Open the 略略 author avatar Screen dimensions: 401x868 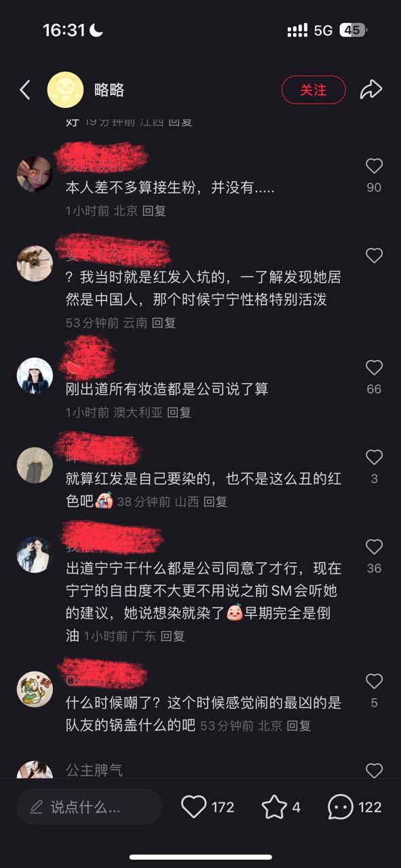(x=65, y=90)
